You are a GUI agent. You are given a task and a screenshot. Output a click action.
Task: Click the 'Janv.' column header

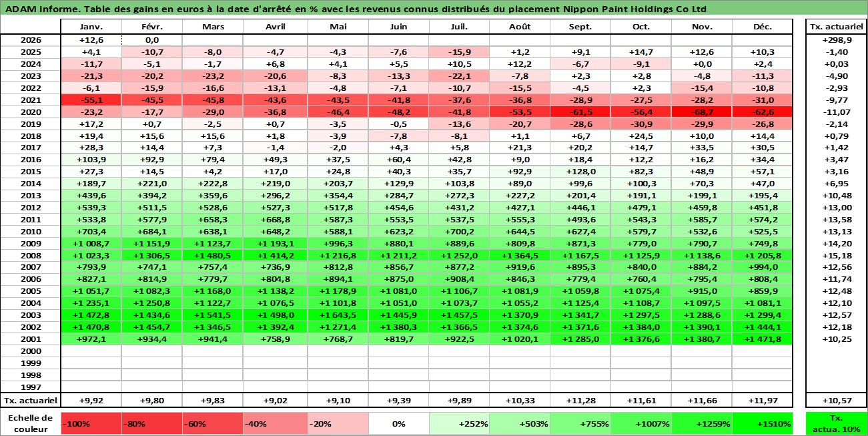(x=91, y=27)
